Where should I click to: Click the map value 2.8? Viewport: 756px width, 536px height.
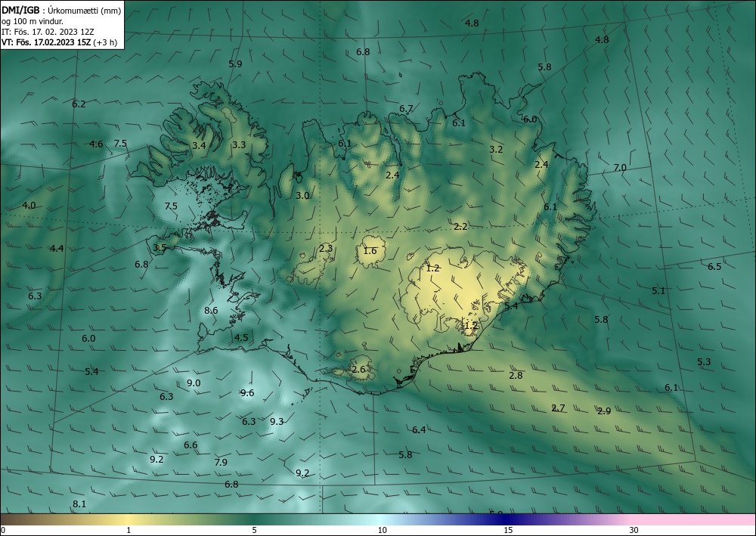coord(516,376)
